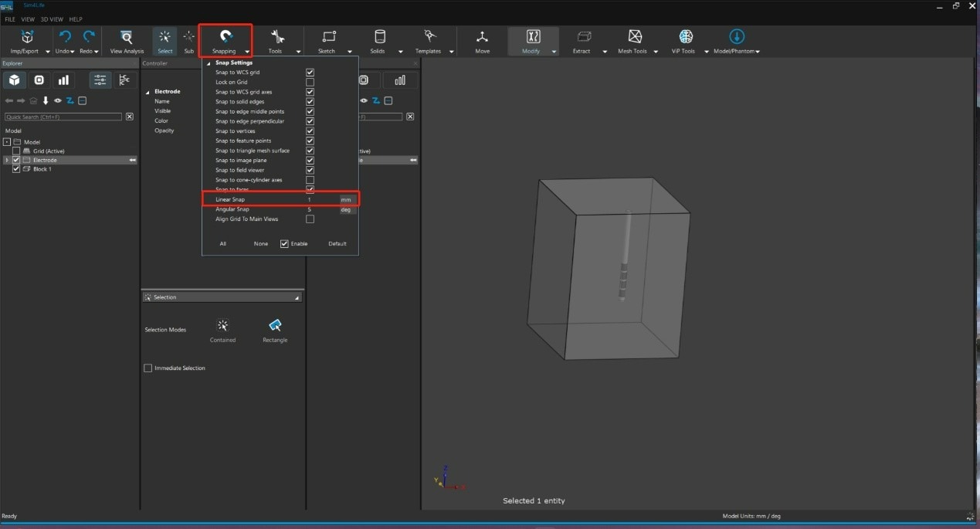Image resolution: width=980 pixels, height=529 pixels.
Task: Open the Mesh Tools dropdown arrow
Action: [656, 52]
